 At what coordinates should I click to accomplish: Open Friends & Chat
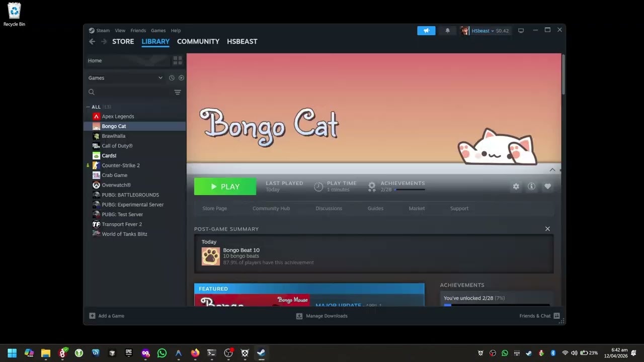coord(539,316)
